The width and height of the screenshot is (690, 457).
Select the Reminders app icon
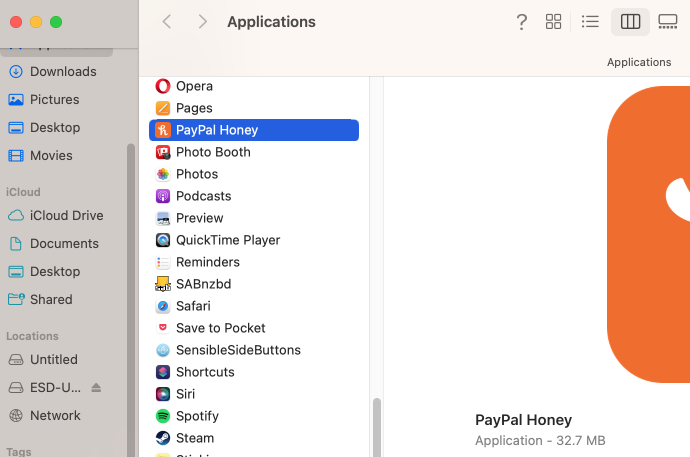point(163,262)
